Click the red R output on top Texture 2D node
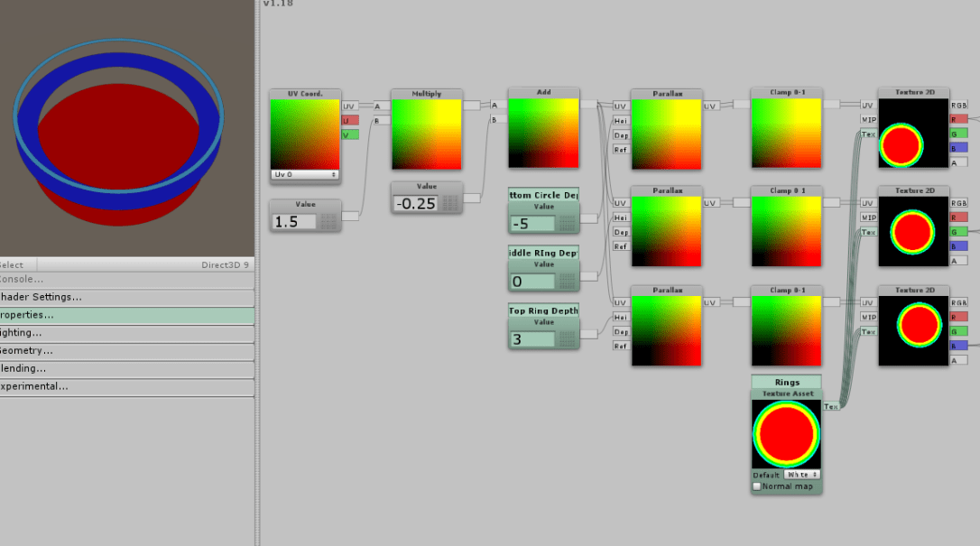980x546 pixels. pyautogui.click(x=958, y=119)
